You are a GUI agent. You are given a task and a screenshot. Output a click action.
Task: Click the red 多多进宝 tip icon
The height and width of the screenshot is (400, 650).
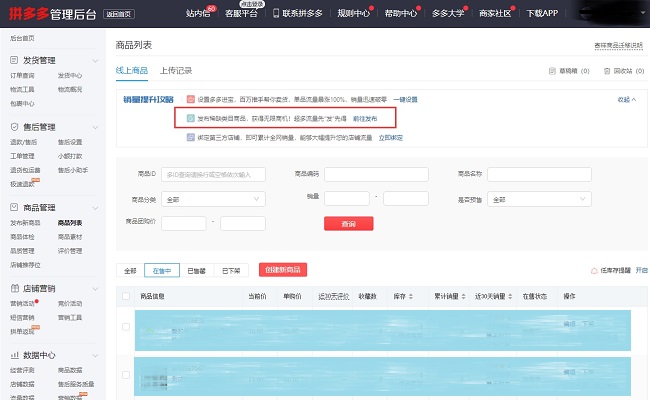tap(191, 99)
